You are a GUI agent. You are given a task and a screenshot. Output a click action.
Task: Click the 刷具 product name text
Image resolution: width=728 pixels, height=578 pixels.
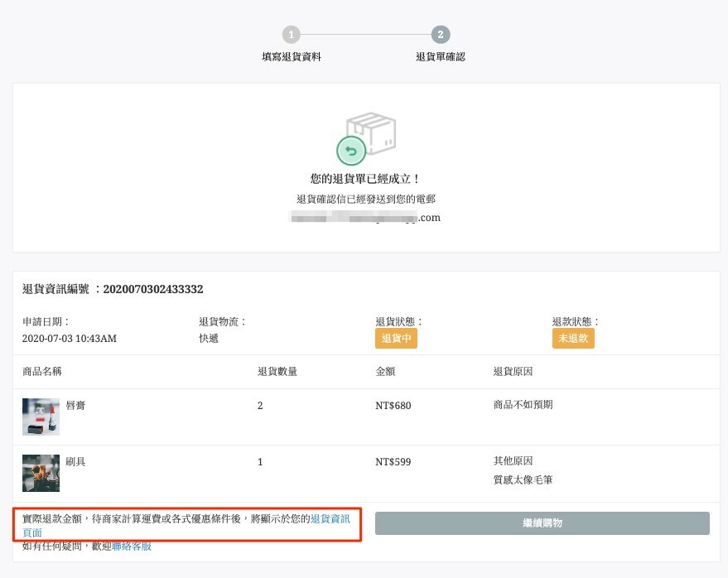(x=75, y=462)
